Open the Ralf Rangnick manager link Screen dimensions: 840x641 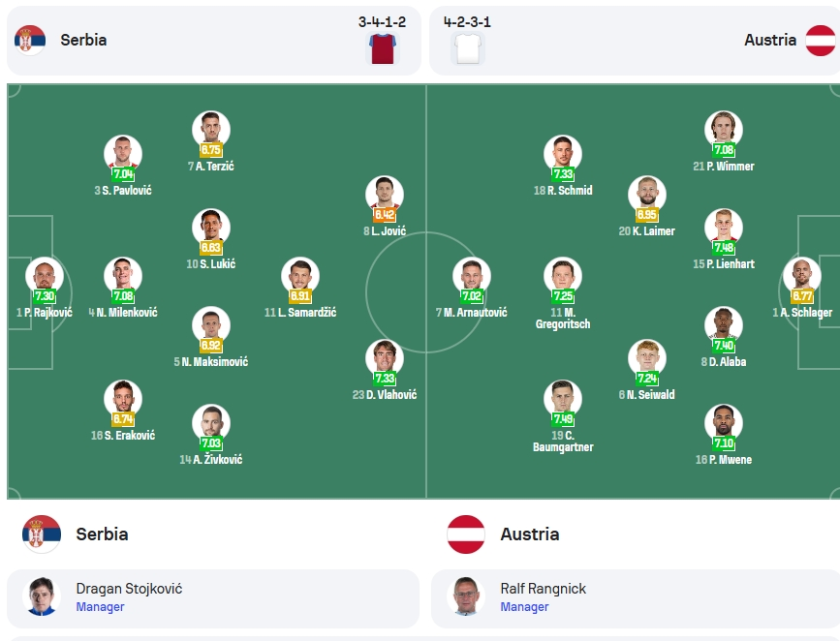click(544, 589)
